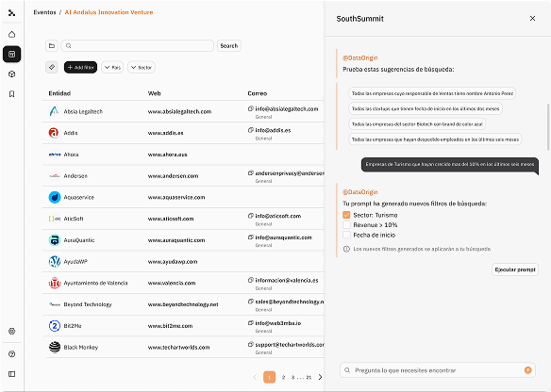Go to next page with right chevron
Viewport: 551px width, 392px height.
[320, 377]
